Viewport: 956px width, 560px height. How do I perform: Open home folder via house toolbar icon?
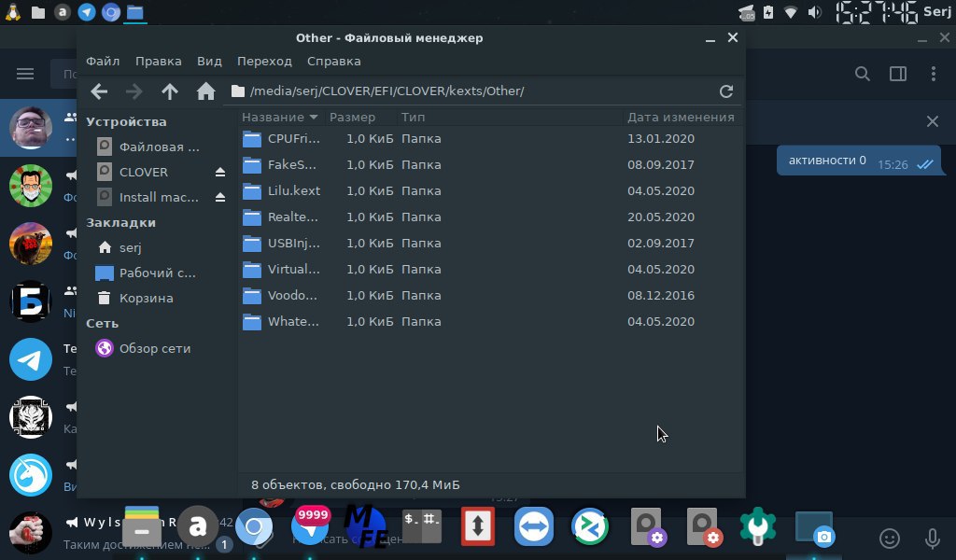coord(206,91)
